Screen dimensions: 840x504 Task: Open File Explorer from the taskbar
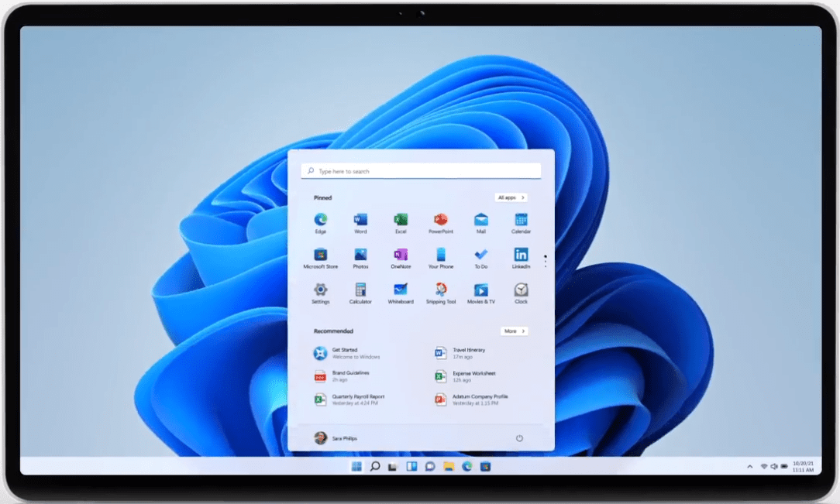449,467
